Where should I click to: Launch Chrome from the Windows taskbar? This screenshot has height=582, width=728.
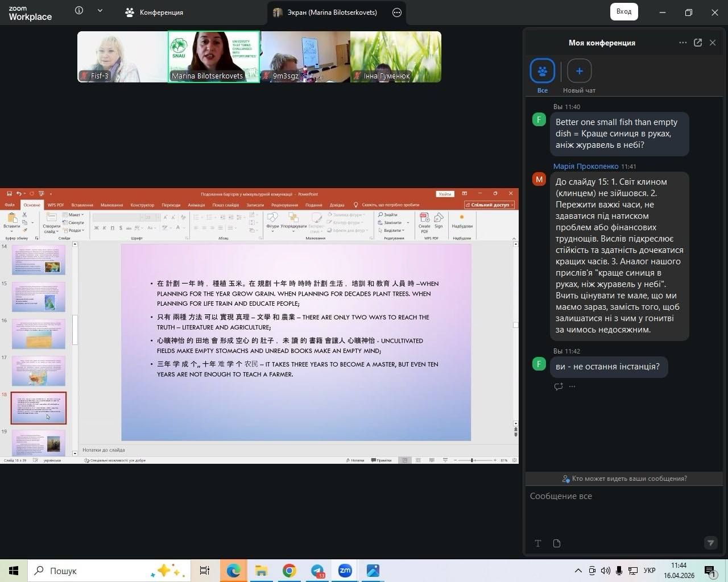[x=289, y=571]
